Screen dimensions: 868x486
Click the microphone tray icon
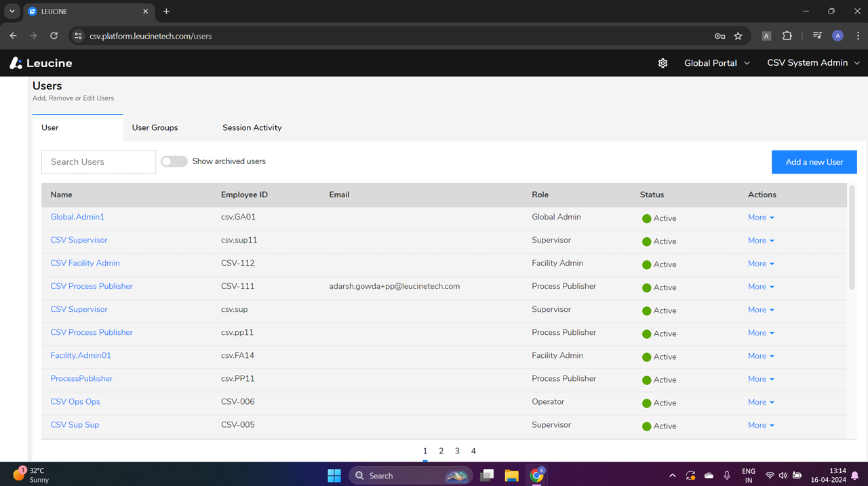[727, 475]
